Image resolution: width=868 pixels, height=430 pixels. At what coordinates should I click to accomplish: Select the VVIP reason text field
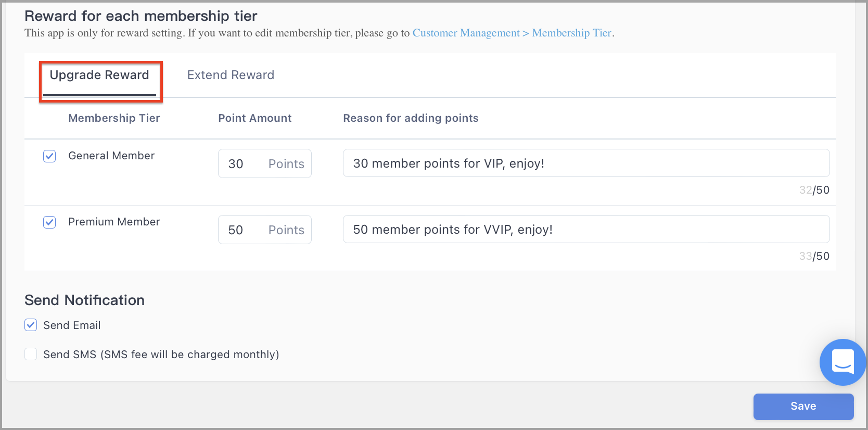(585, 229)
